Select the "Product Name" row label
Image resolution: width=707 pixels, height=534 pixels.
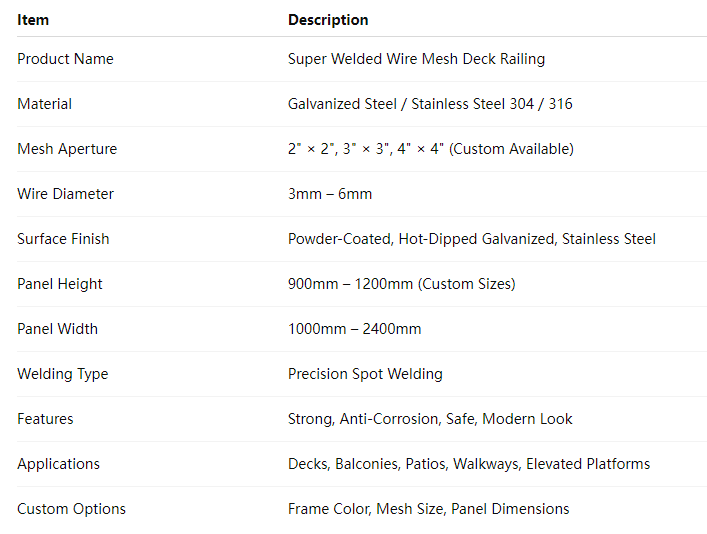(x=65, y=59)
